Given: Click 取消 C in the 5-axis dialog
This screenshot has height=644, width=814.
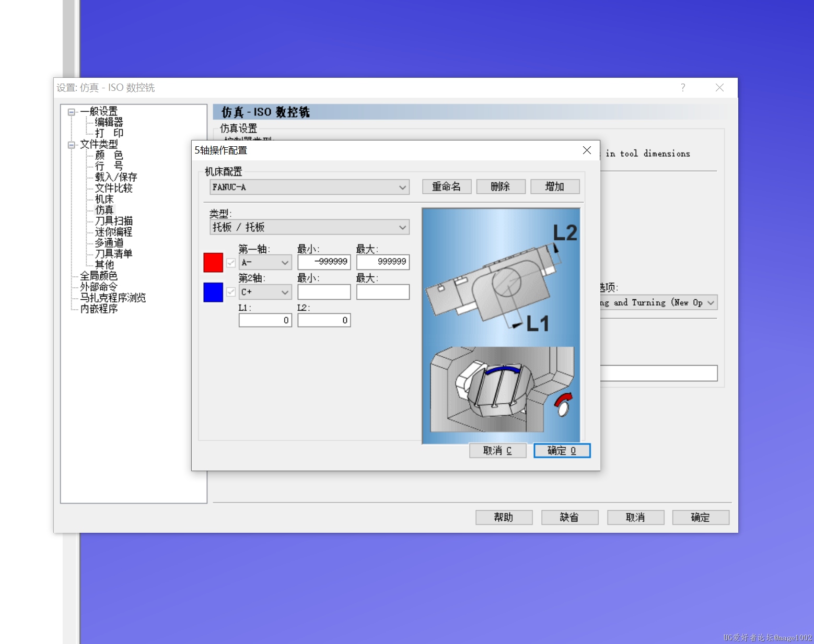Looking at the screenshot, I should click(x=497, y=451).
